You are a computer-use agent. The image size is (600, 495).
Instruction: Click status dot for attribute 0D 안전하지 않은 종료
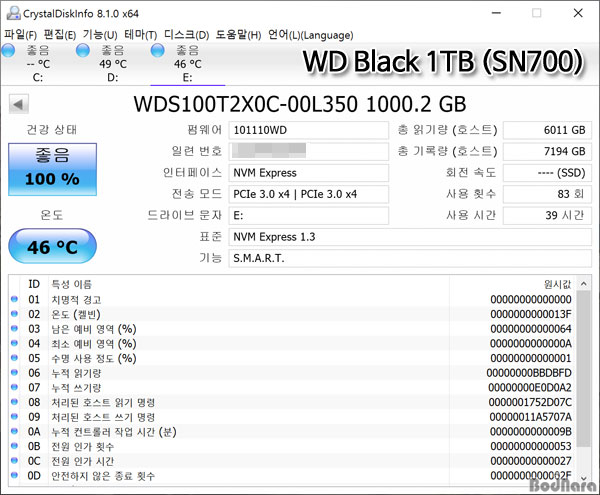click(x=15, y=475)
